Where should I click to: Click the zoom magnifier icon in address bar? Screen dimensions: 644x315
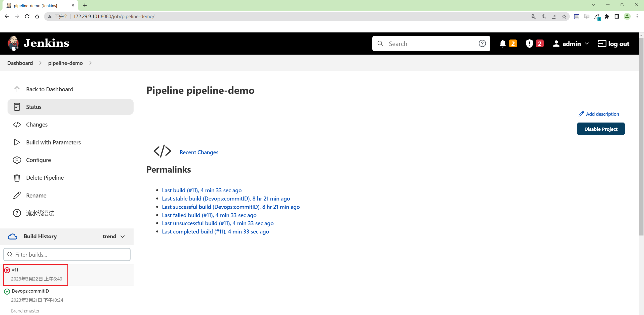[x=544, y=16]
